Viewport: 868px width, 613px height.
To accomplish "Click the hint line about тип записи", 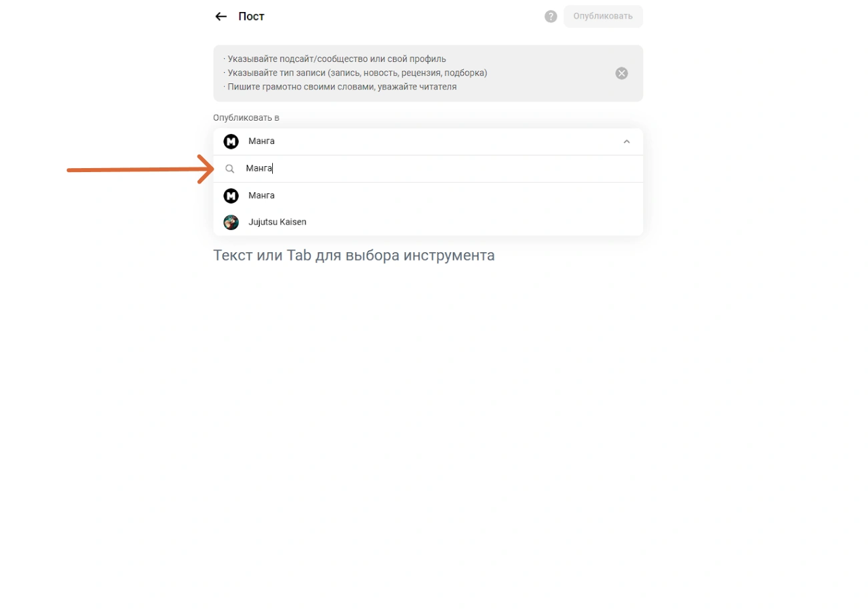I will [x=356, y=73].
